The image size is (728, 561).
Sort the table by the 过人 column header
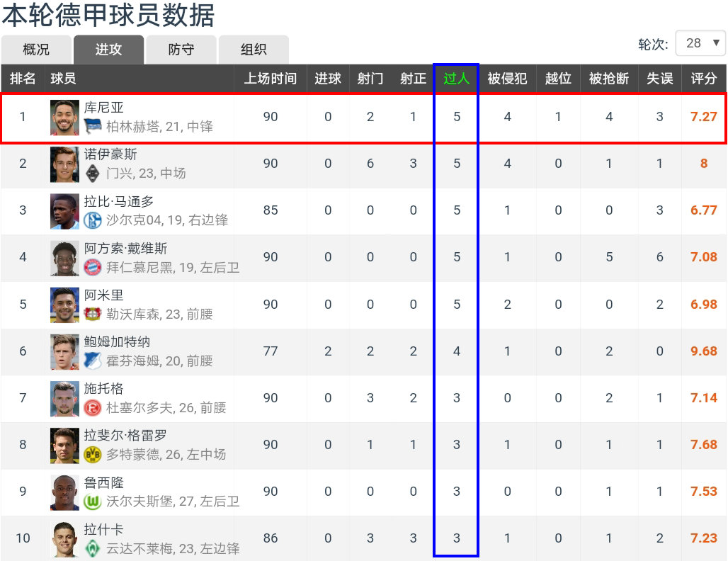point(456,79)
